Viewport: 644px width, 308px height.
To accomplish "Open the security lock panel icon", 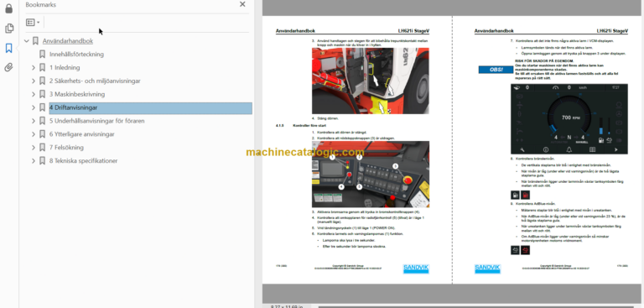I will click(x=8, y=8).
